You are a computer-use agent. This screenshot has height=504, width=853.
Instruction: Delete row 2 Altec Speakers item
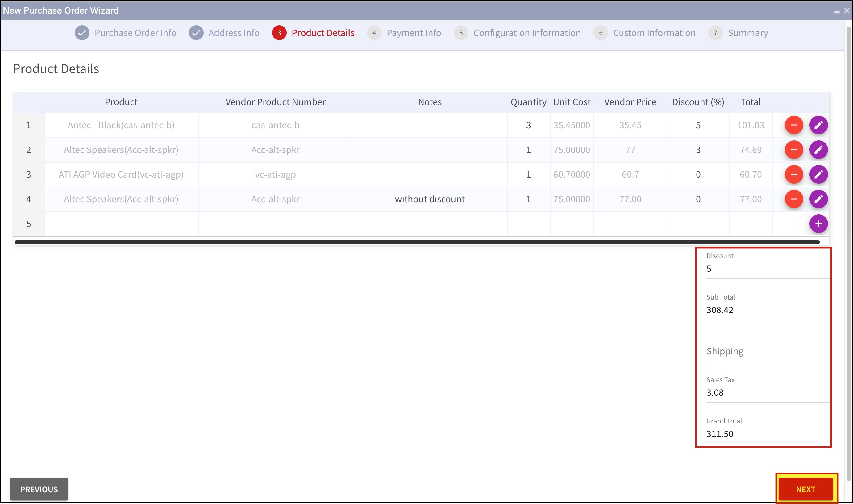click(x=793, y=150)
